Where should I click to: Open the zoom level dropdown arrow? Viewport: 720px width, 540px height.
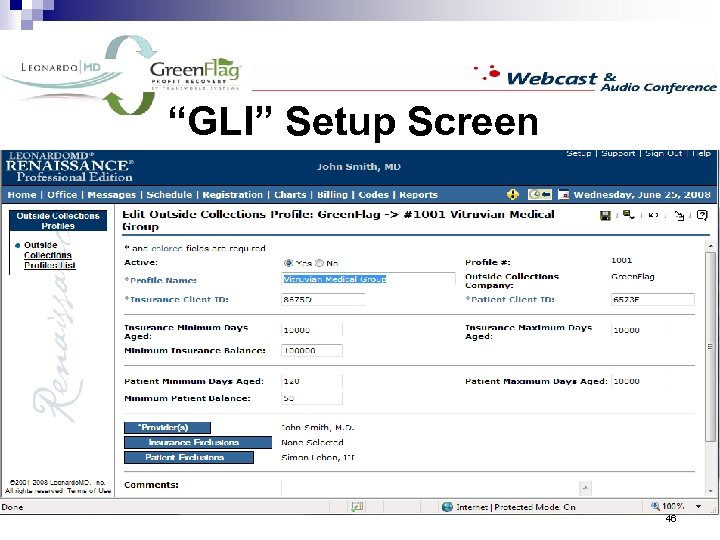coord(698,506)
